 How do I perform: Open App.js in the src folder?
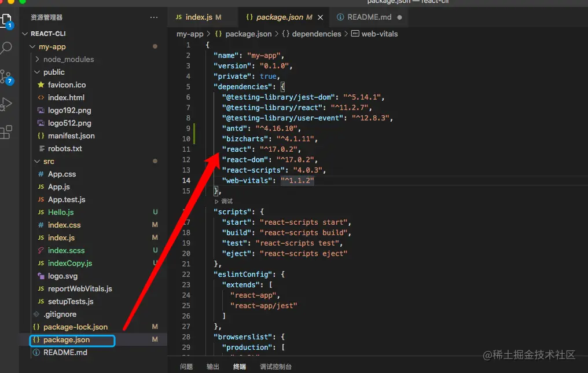click(58, 187)
